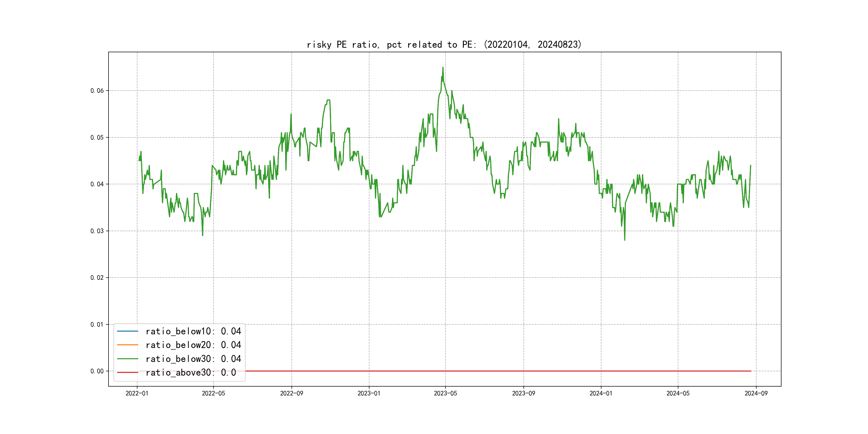Screen dimensions: 868x434
Task: Click the 0.05 y-axis tick label
Action: click(97, 137)
